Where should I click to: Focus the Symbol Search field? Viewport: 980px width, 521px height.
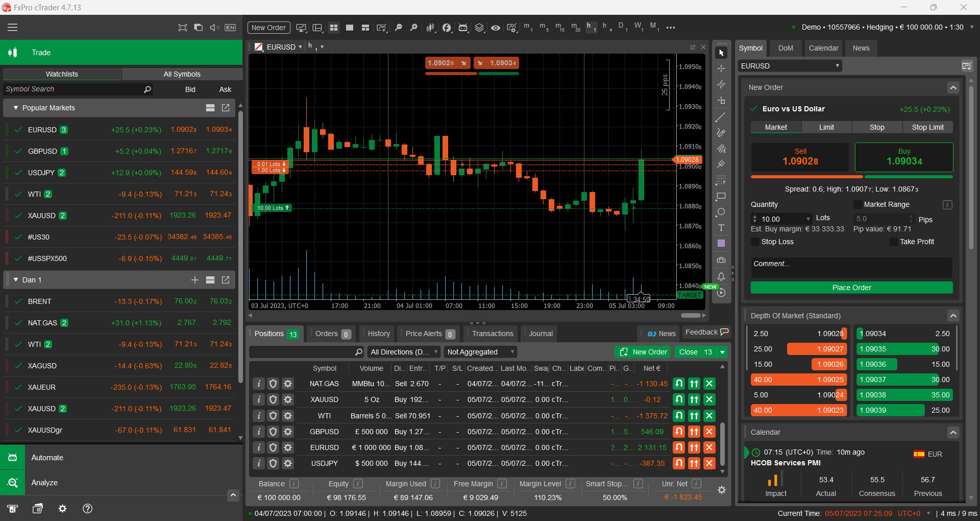(78, 89)
